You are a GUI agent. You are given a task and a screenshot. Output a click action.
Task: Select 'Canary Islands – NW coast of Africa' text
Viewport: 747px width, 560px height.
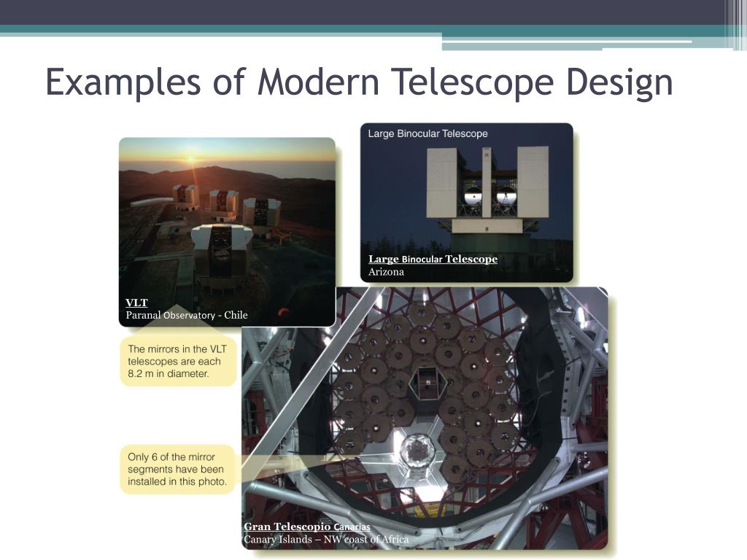(x=326, y=540)
